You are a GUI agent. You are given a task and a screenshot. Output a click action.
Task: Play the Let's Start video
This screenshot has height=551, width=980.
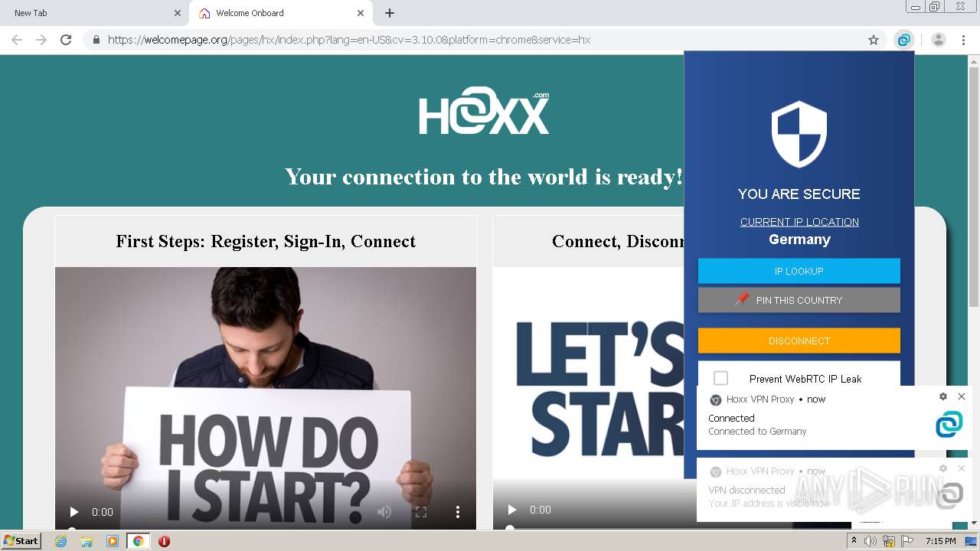pos(512,510)
